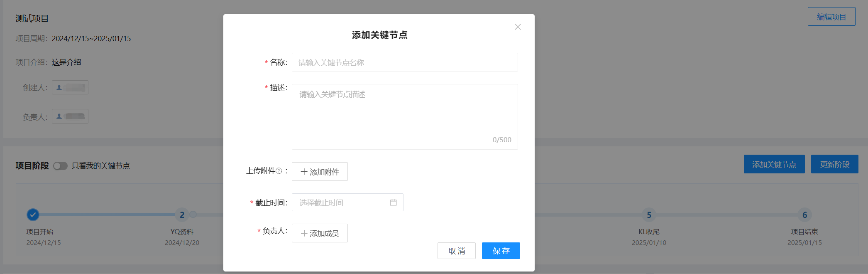Click the 创建人 user avatar tag
Image resolution: width=868 pixels, height=274 pixels.
click(70, 87)
